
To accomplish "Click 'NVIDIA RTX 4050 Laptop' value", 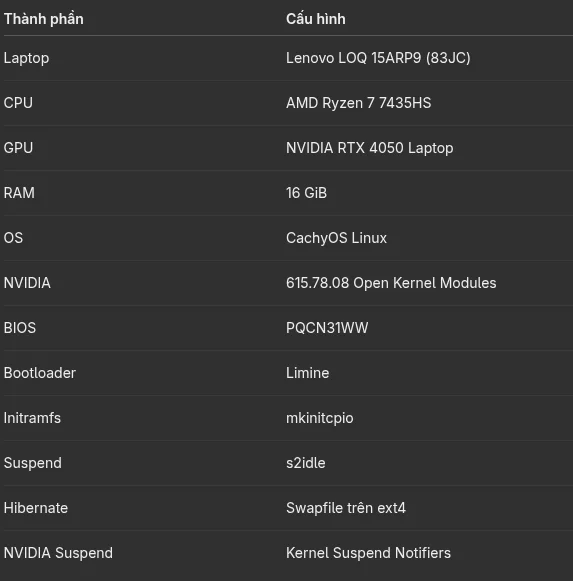I will pos(370,148).
